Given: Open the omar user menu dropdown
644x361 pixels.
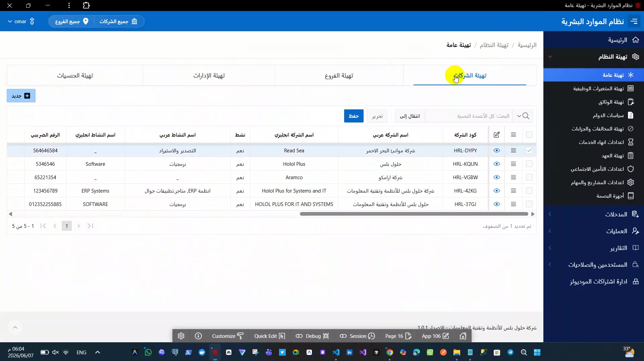Looking at the screenshot, I should [x=21, y=21].
